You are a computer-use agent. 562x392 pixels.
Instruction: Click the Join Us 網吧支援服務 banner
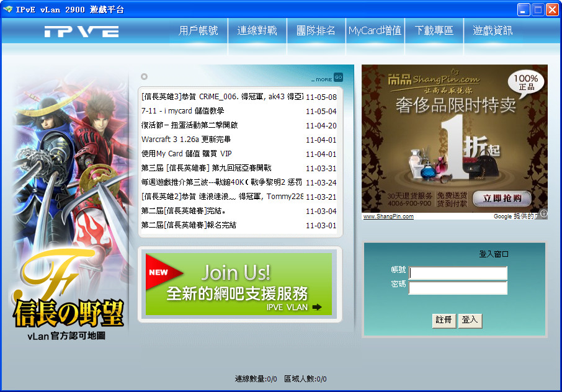239,284
